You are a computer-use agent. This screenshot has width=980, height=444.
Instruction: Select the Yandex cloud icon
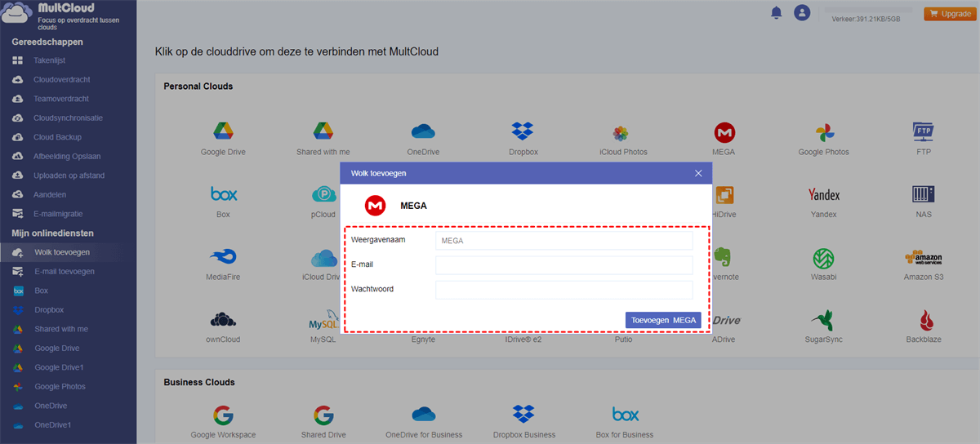823,194
